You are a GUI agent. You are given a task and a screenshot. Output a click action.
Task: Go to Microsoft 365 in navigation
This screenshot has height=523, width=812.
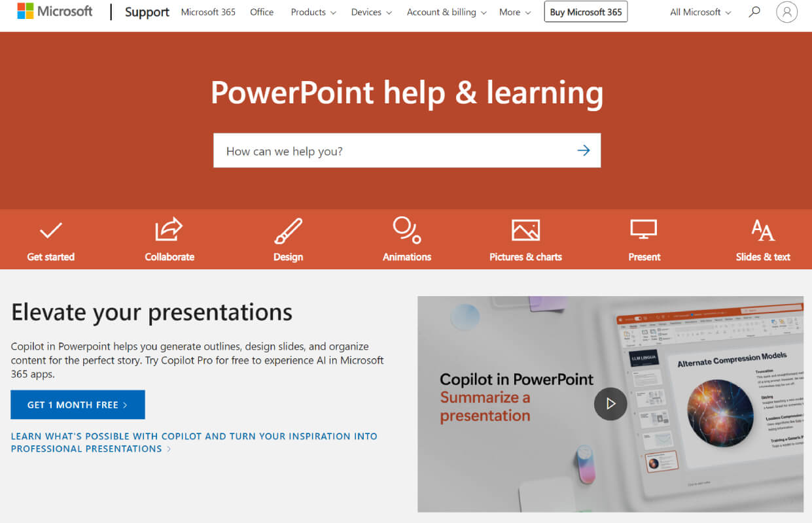(x=208, y=12)
